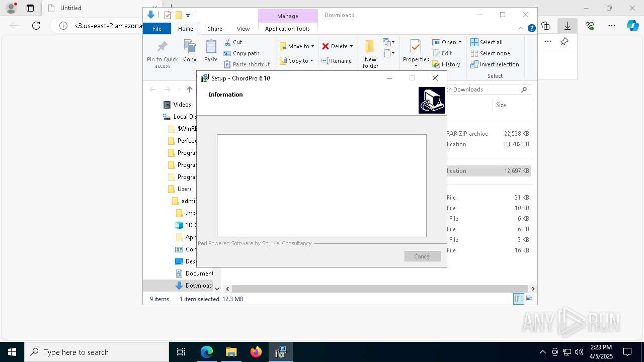Image resolution: width=644 pixels, height=362 pixels.
Task: Click Quick Access Properties checkmark icon
Action: coord(168,15)
